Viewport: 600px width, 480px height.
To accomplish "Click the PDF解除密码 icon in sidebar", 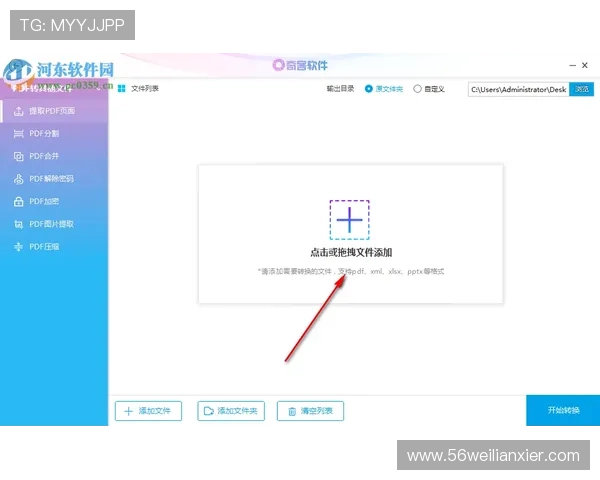I will pos(19,179).
